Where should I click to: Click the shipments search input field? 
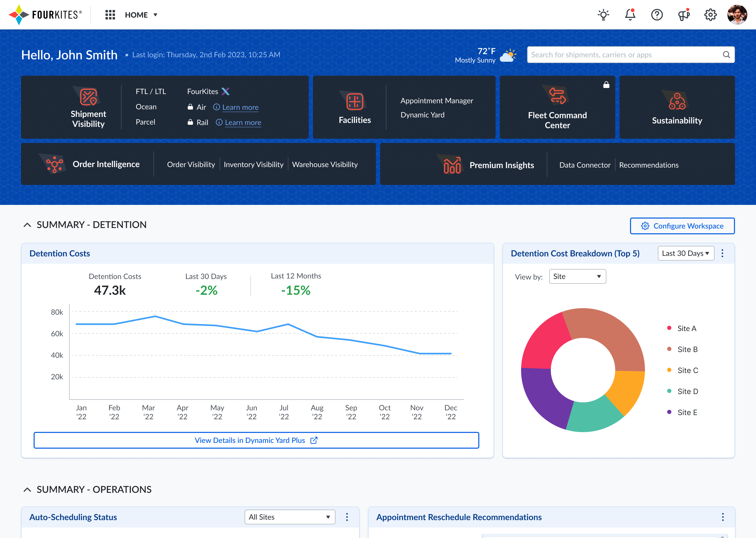coord(626,55)
